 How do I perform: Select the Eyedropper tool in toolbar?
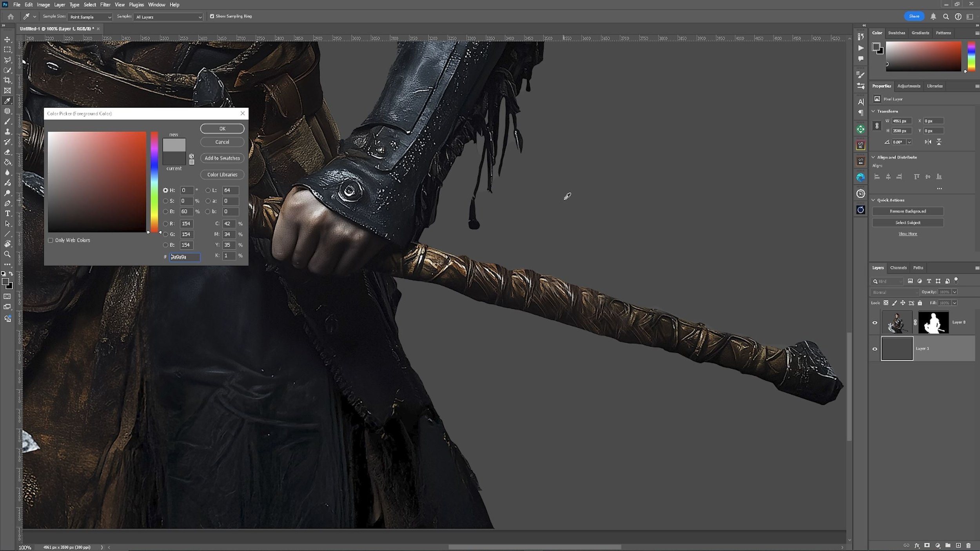pos(7,101)
